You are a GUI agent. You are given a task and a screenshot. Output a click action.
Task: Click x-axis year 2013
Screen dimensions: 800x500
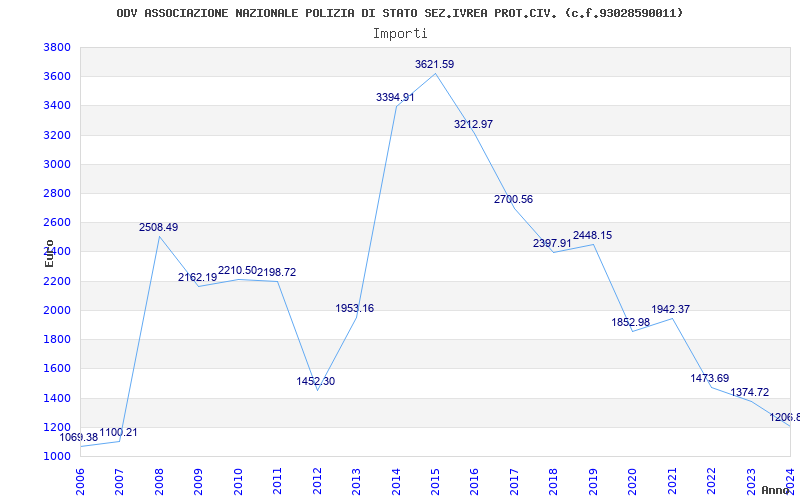[x=356, y=481]
